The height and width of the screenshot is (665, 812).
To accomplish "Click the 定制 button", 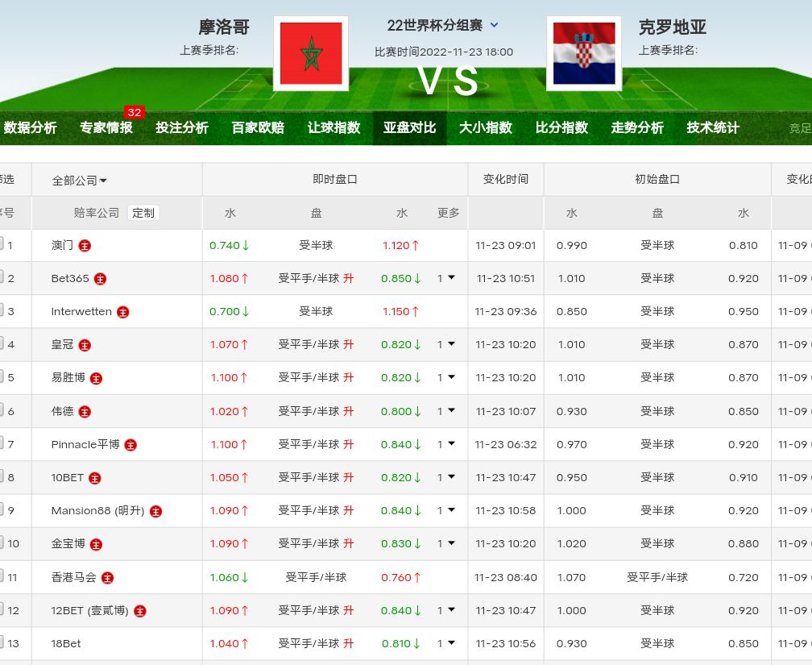I will [143, 213].
